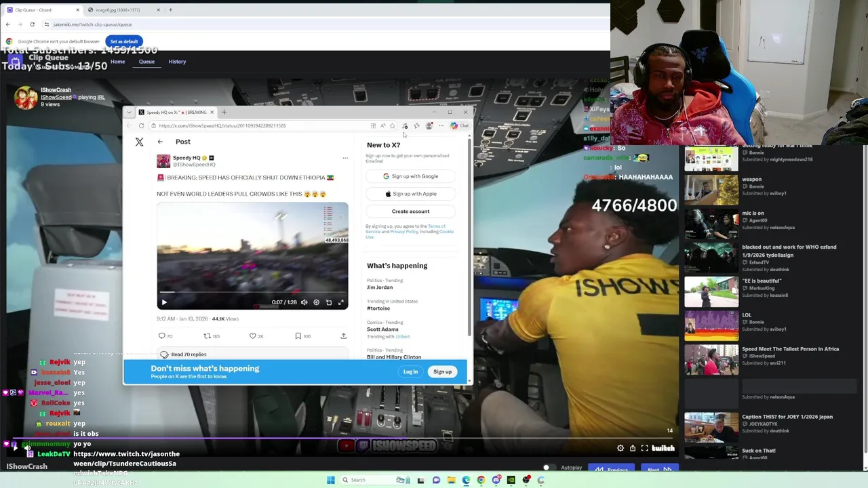Toggle the Autoplay switch

549,468
